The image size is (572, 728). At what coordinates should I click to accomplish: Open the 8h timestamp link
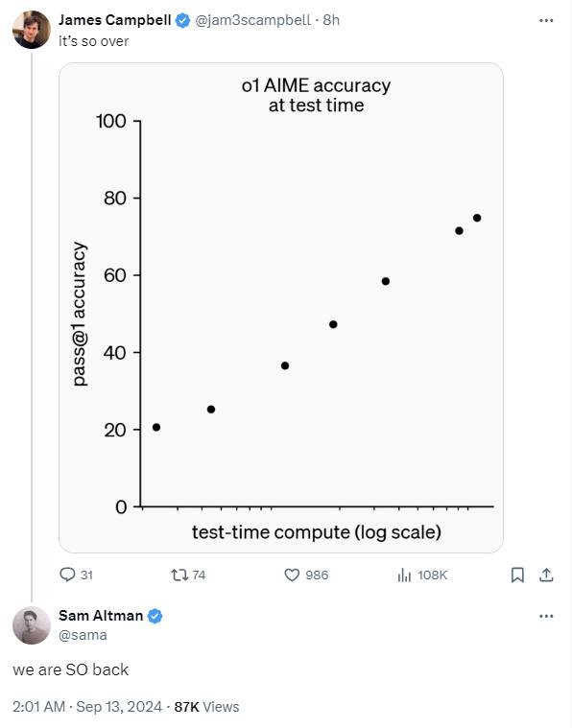[x=331, y=20]
